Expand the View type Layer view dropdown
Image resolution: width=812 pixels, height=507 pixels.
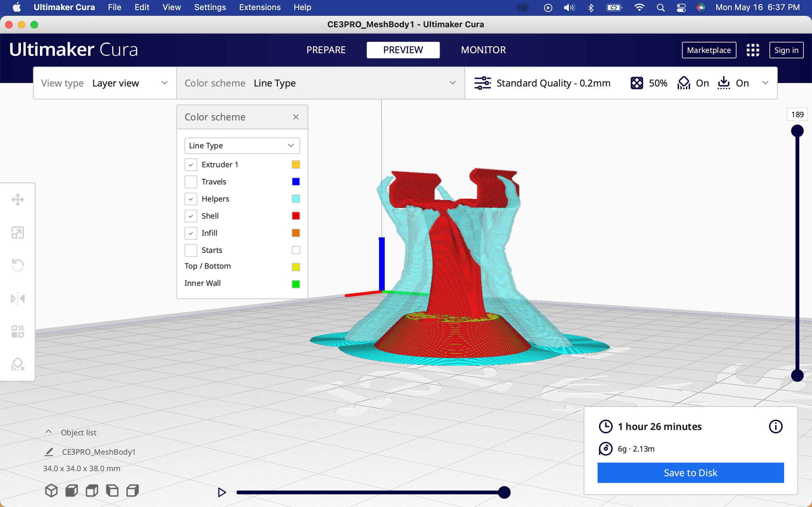105,83
